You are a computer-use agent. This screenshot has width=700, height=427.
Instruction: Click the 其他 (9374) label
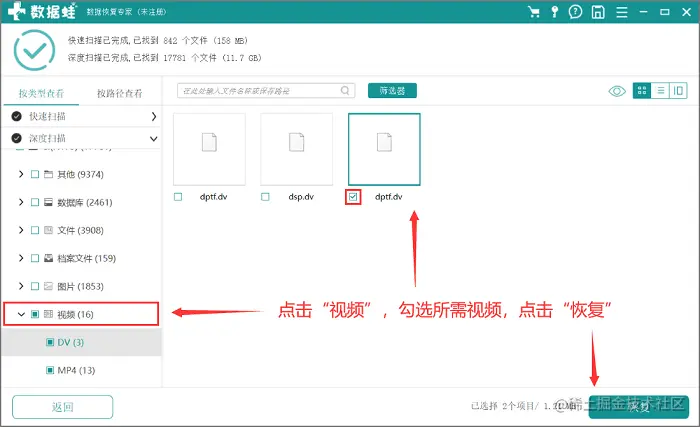click(80, 174)
